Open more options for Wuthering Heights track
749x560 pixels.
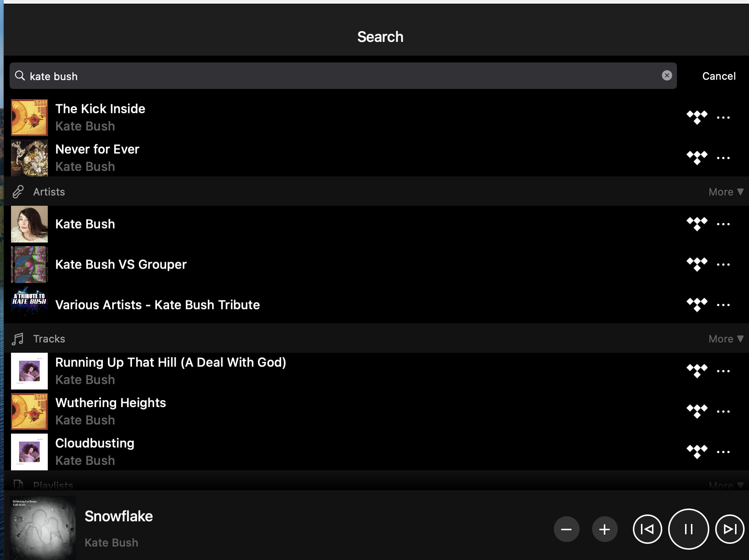(723, 412)
